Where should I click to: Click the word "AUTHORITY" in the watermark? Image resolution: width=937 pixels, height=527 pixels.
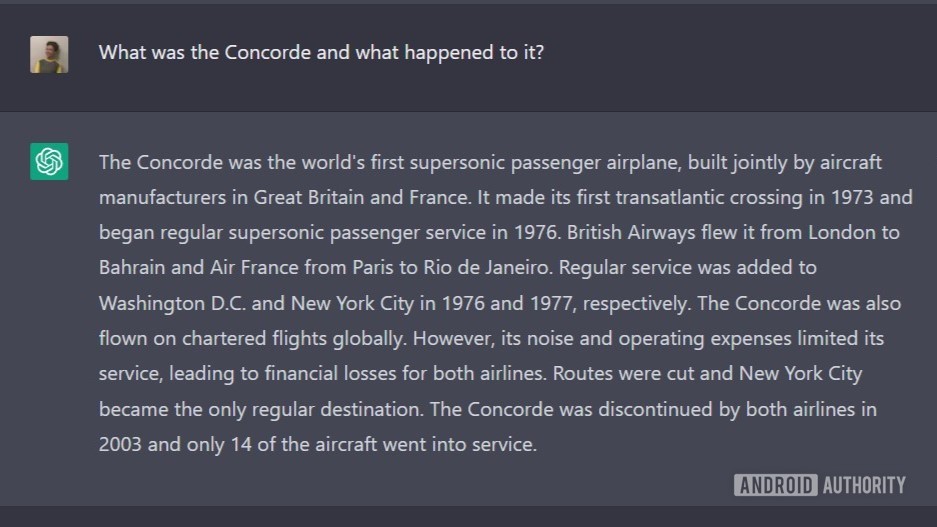click(x=864, y=485)
